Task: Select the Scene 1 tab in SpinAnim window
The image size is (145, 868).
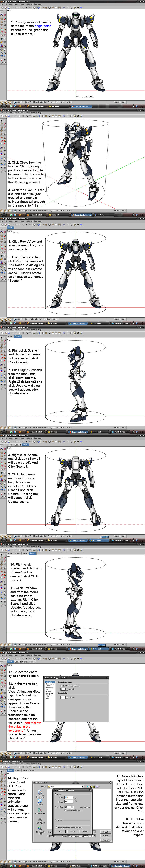Action: pos(11,770)
